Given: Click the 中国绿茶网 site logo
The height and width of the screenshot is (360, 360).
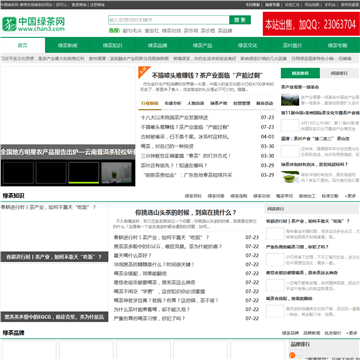Looking at the screenshot, I should [33, 24].
